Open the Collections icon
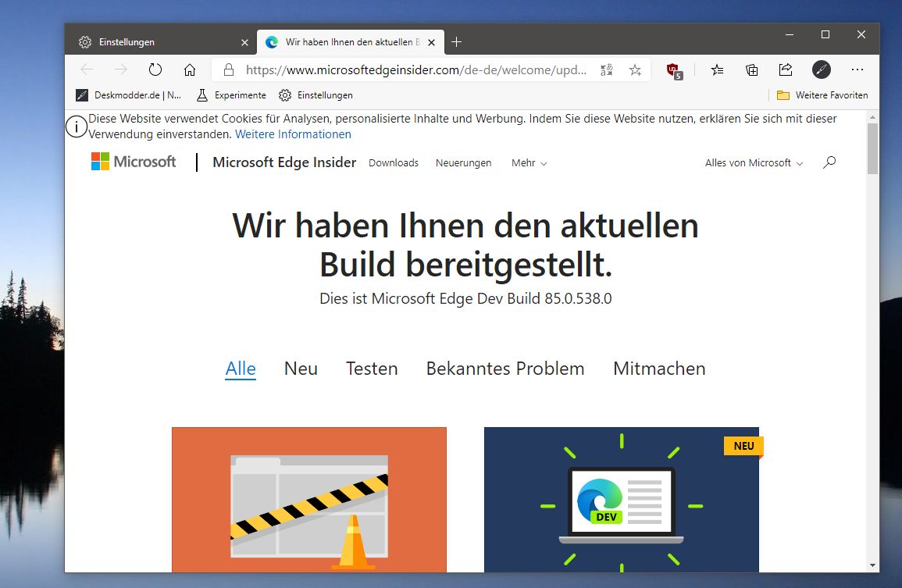 click(752, 69)
